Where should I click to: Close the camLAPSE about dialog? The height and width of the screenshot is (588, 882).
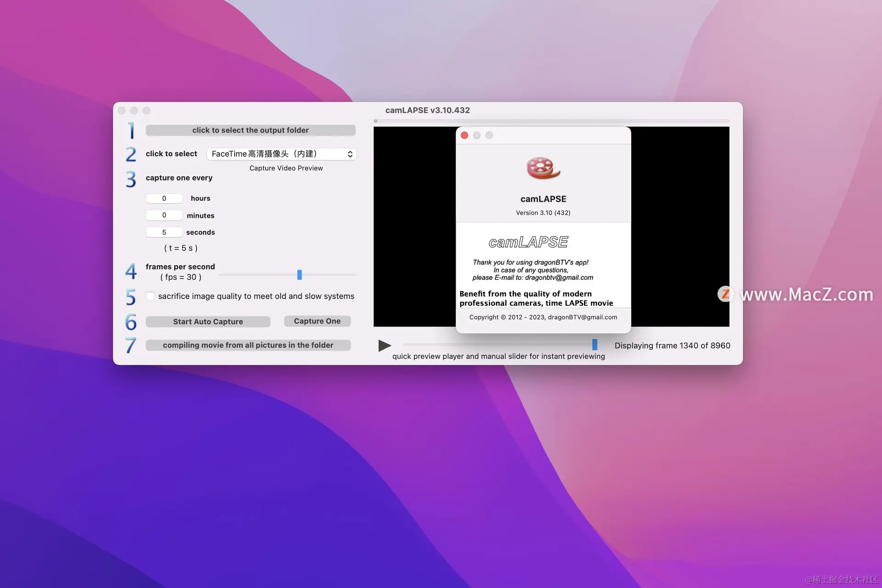[464, 136]
